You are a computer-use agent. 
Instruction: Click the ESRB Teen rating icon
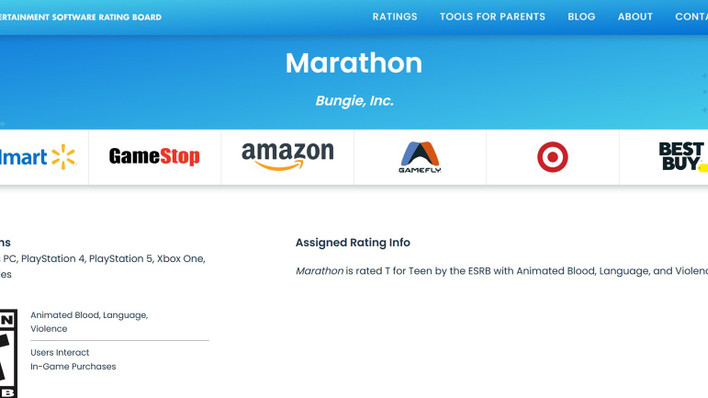tap(9, 353)
